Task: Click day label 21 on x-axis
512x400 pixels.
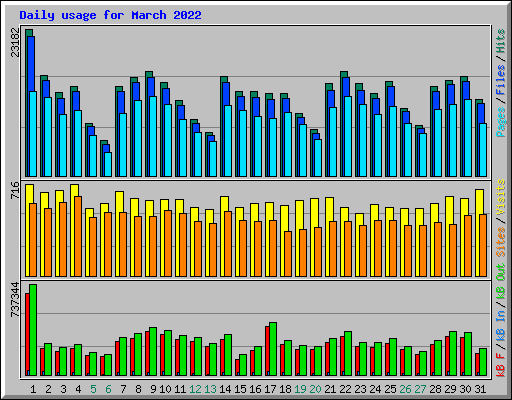Action: [x=330, y=389]
